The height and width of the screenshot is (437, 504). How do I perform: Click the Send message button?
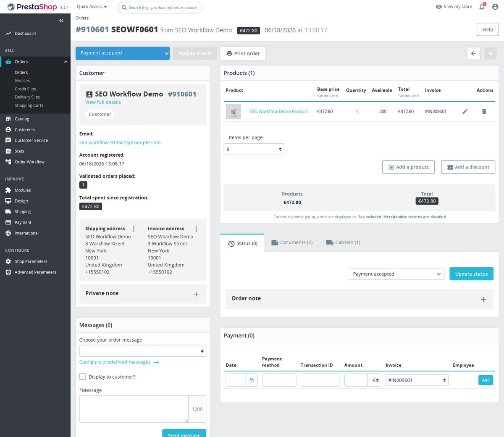pos(184,434)
